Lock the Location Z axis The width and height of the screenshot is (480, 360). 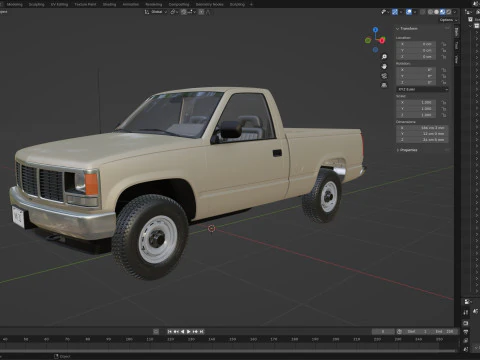click(444, 57)
